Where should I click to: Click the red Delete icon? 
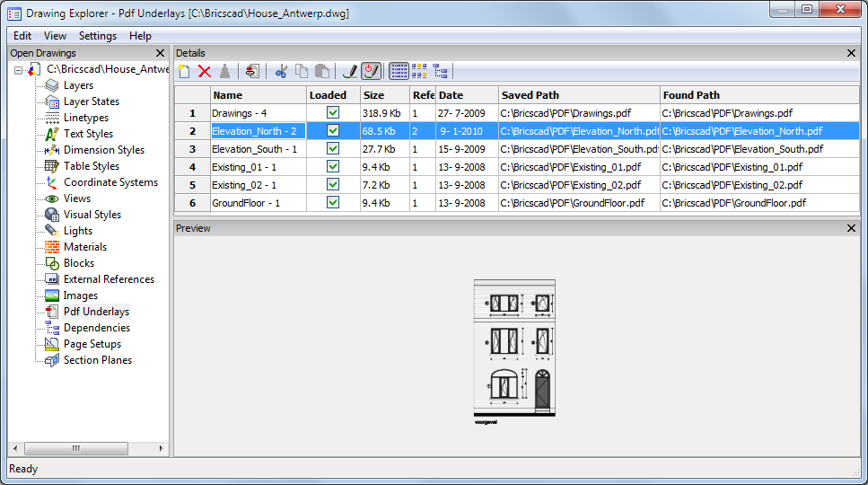[205, 72]
